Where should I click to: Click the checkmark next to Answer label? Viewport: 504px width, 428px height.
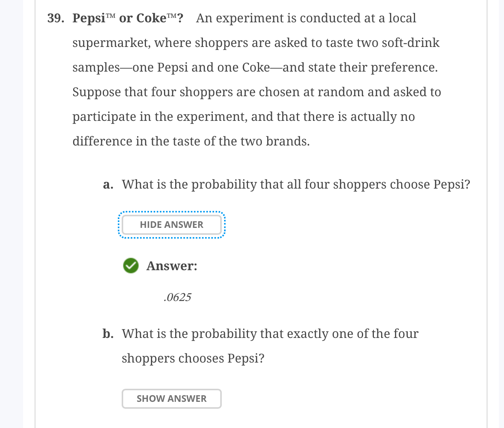pyautogui.click(x=131, y=266)
